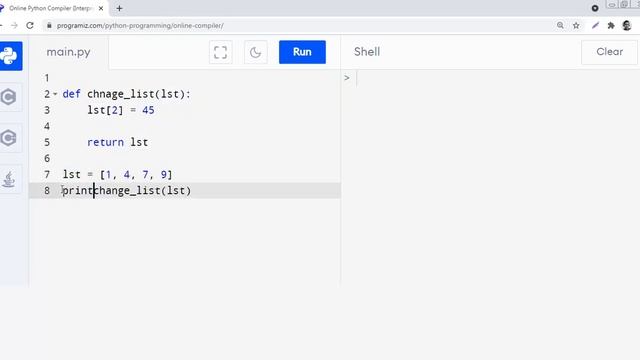Click on 'printchange_list(lst)' code line
The width and height of the screenshot is (640, 360).
127,191
